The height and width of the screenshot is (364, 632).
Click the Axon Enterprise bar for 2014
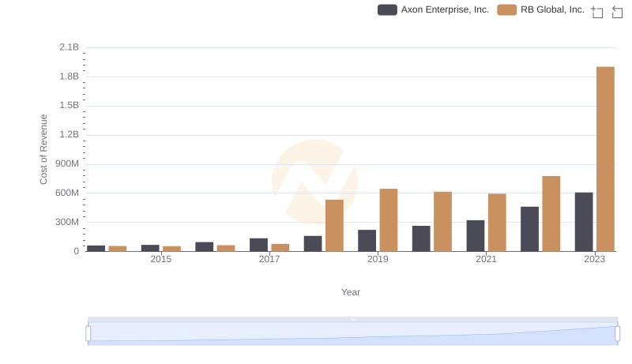click(x=96, y=249)
